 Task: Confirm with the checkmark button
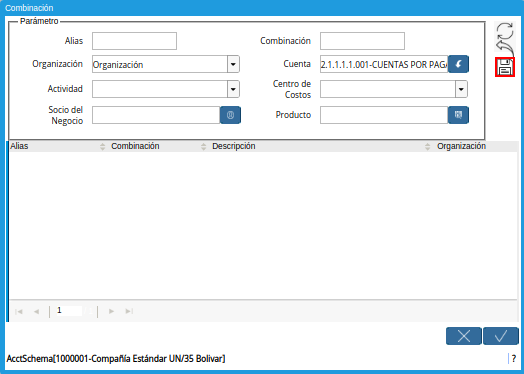(x=501, y=336)
